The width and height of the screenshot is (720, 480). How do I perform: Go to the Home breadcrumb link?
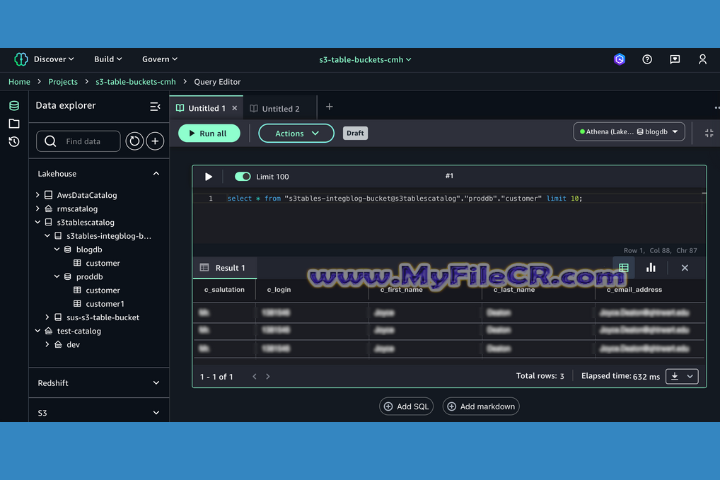[19, 82]
